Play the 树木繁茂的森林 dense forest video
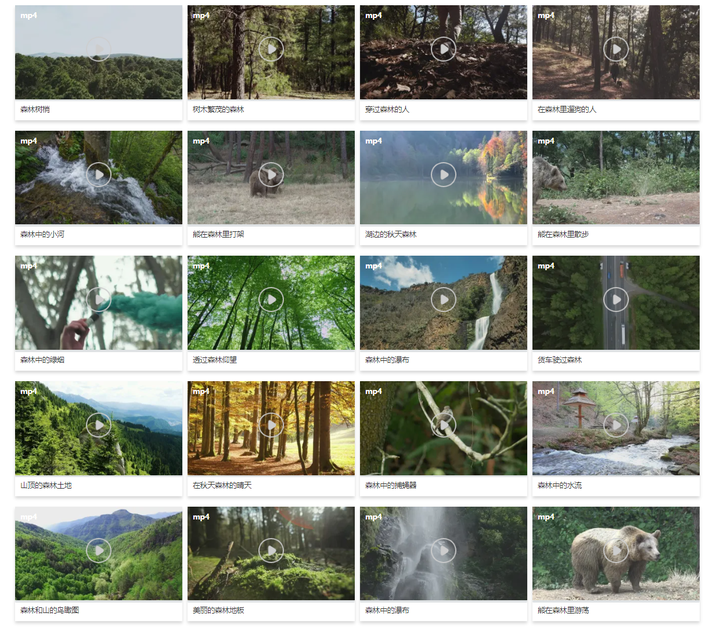 click(271, 49)
